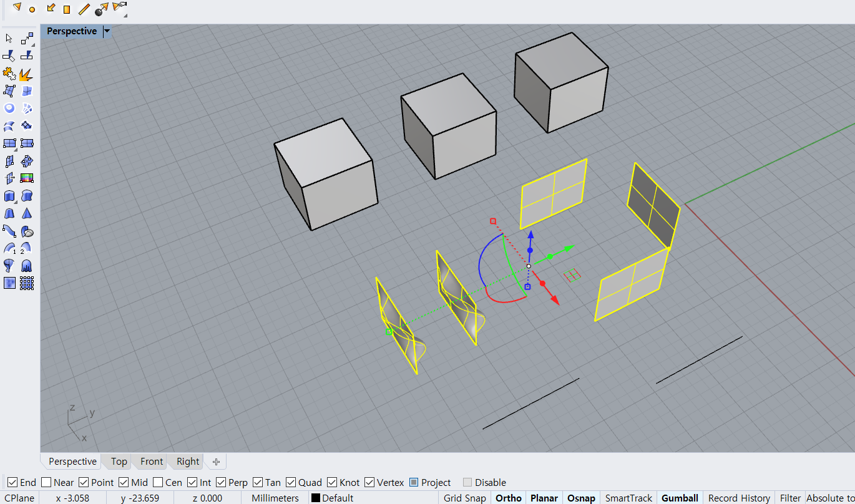Image resolution: width=855 pixels, height=504 pixels.
Task: Toggle the Perp osnap checkbox
Action: pos(221,482)
